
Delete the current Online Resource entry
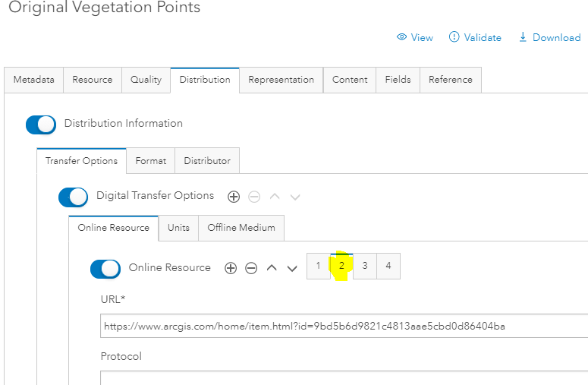[x=251, y=268]
